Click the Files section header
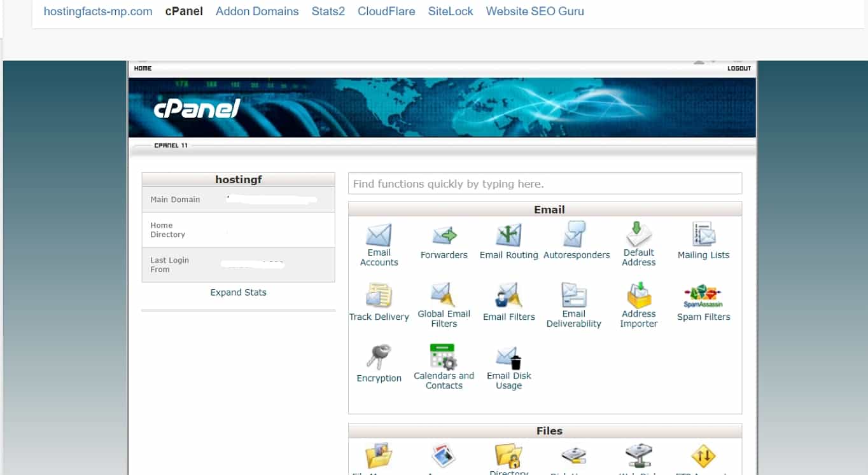This screenshot has width=868, height=475. coord(545,431)
